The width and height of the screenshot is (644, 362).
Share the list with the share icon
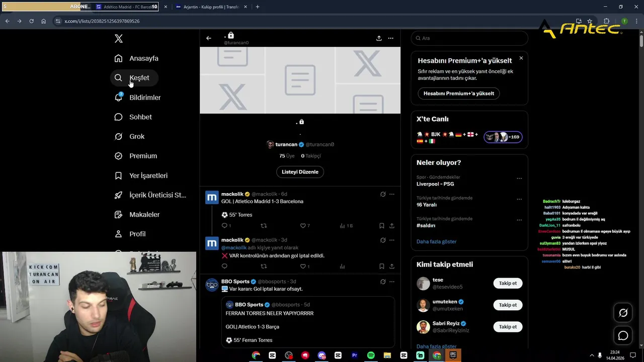(x=379, y=38)
